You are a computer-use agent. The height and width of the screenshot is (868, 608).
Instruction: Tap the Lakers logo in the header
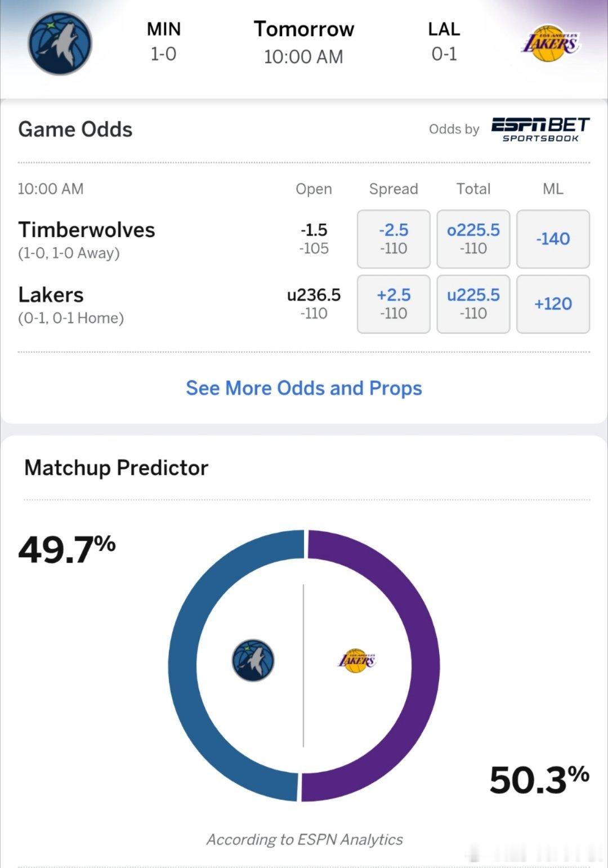tap(550, 43)
